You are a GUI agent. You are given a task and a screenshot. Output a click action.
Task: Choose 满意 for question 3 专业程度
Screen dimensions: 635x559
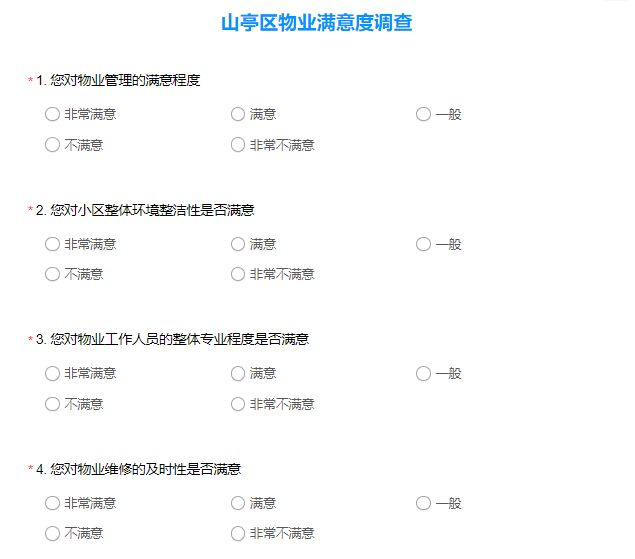tap(238, 373)
